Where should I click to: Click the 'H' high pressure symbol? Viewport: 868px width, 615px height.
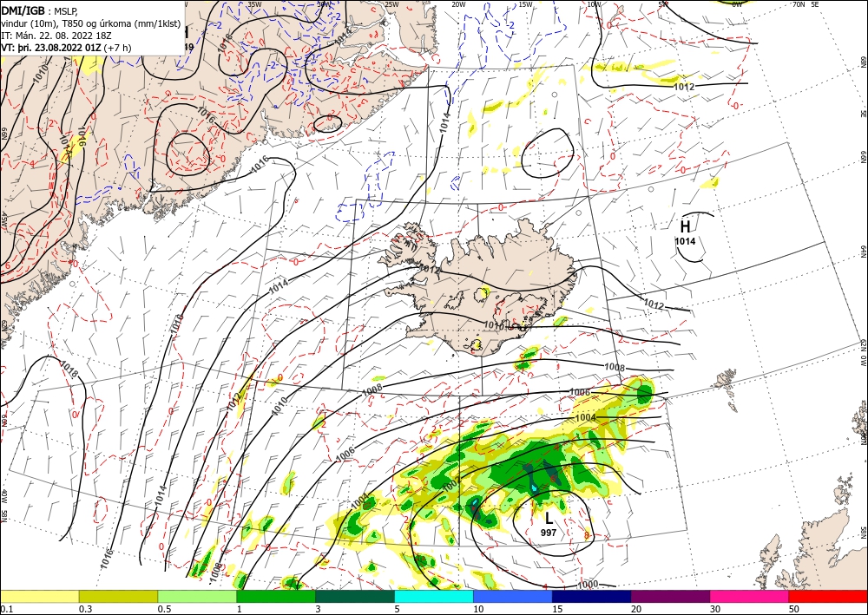(x=686, y=226)
